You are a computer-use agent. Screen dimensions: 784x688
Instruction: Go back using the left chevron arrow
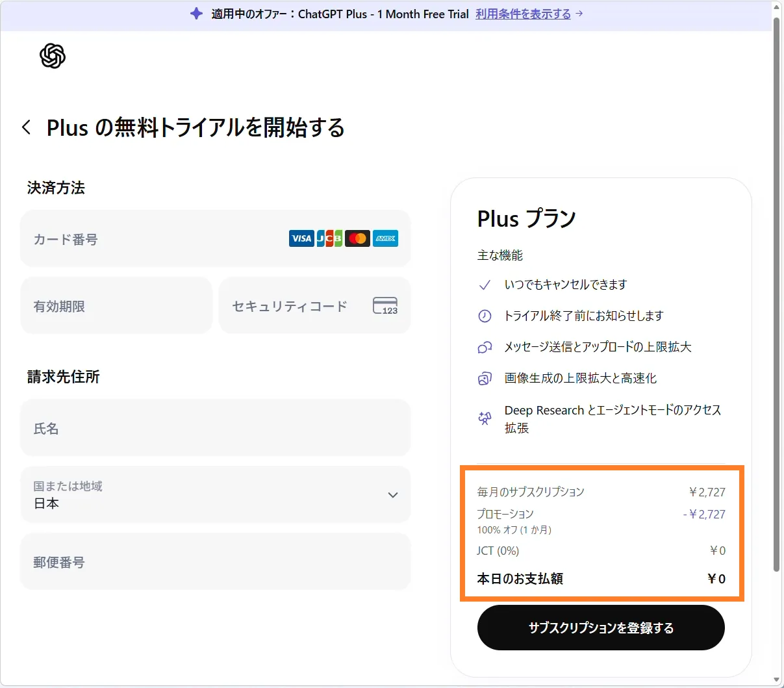(x=27, y=127)
